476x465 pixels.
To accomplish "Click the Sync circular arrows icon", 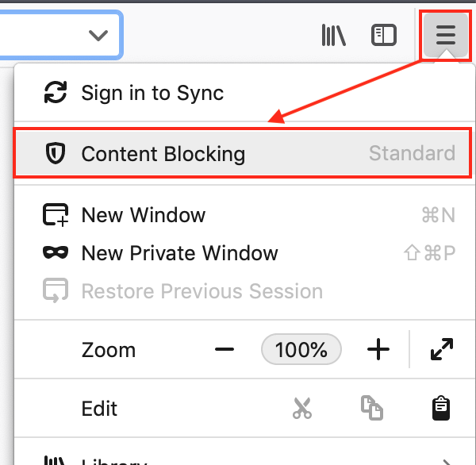I will [55, 93].
